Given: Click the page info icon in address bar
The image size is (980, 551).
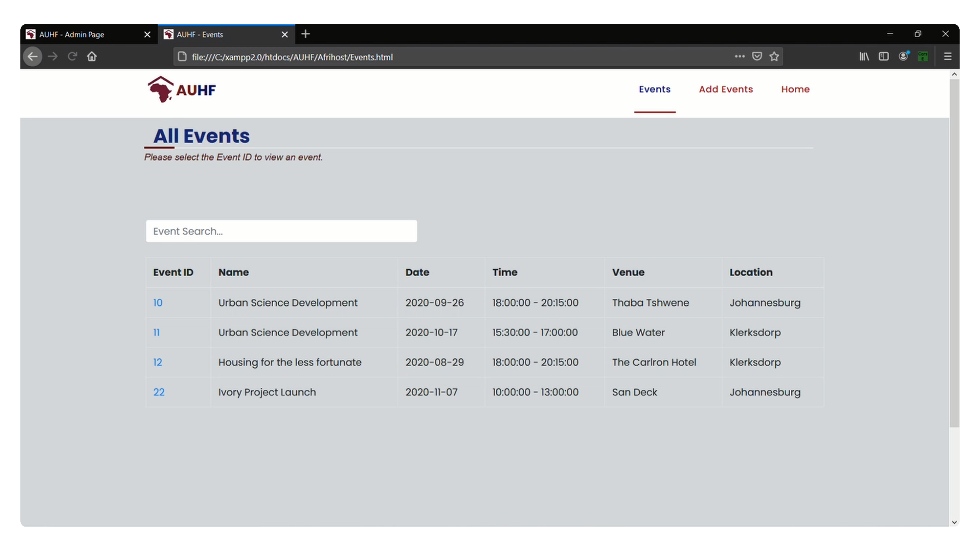Looking at the screenshot, I should [x=182, y=57].
